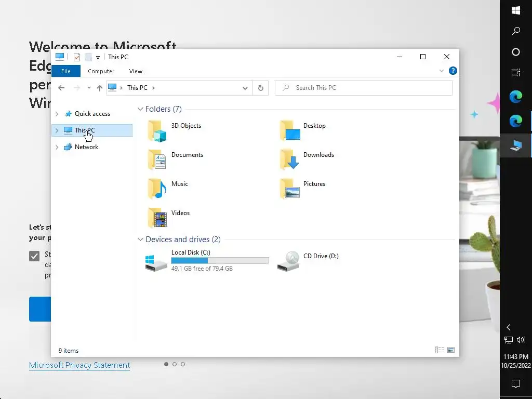Click the Refresh button in address bar

pyautogui.click(x=261, y=88)
